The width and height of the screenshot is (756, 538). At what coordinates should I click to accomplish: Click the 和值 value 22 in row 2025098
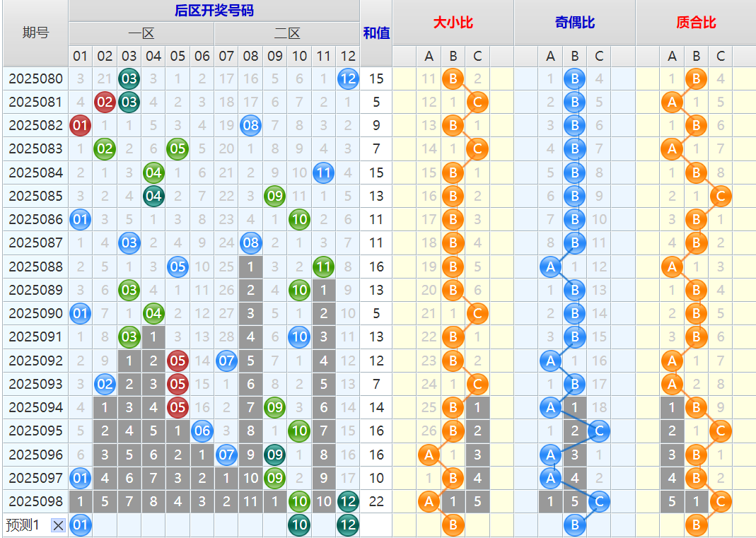click(x=376, y=501)
